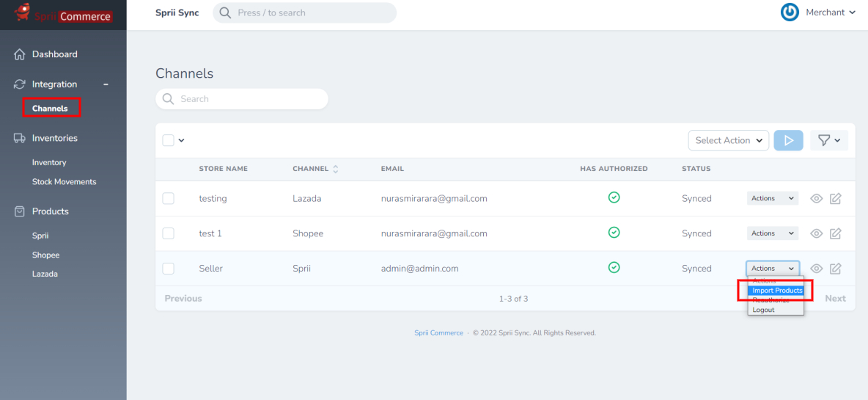View the test 1 Shopee channel details

pyautogui.click(x=816, y=233)
